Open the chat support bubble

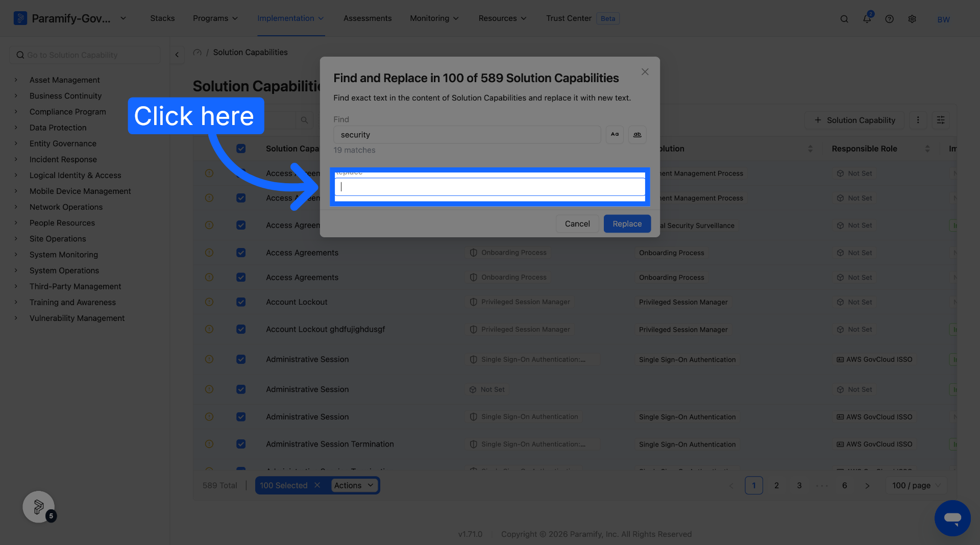pyautogui.click(x=952, y=518)
